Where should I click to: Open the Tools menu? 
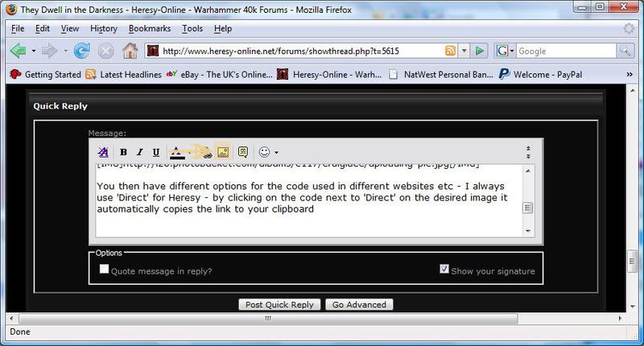click(x=192, y=28)
